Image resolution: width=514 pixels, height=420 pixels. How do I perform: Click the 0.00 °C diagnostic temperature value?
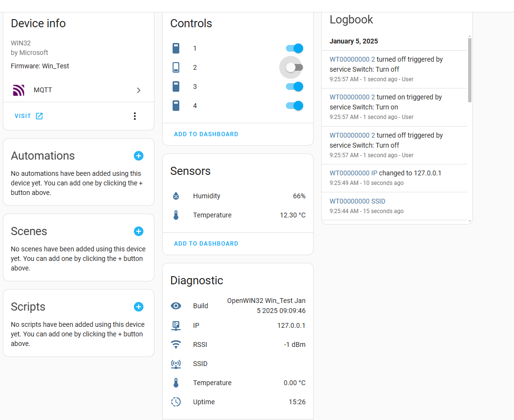295,383
